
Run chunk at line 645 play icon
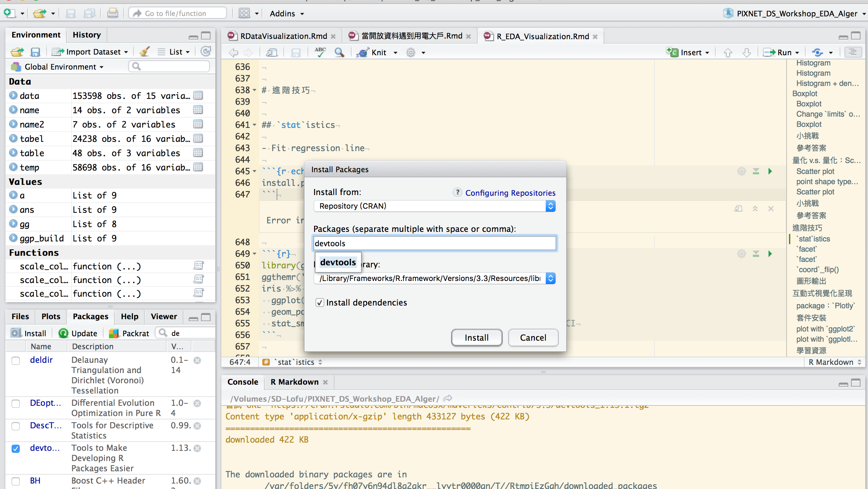tap(770, 171)
